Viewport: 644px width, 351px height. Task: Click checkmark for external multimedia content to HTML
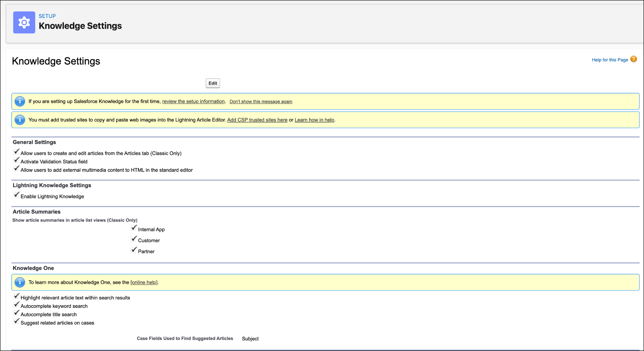tap(17, 168)
